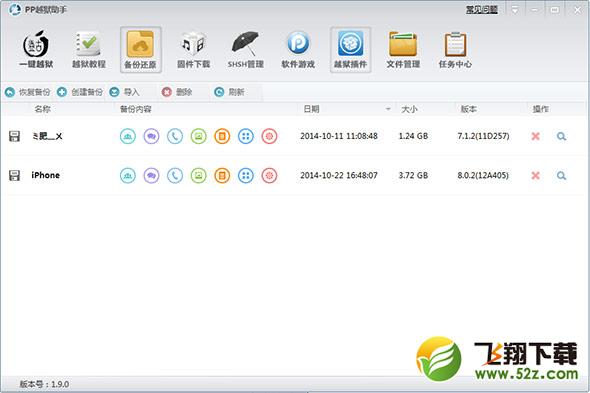This screenshot has width=590, height=393.
Task: Select the 7.1.2(11D257) version cell
Action: (x=483, y=136)
